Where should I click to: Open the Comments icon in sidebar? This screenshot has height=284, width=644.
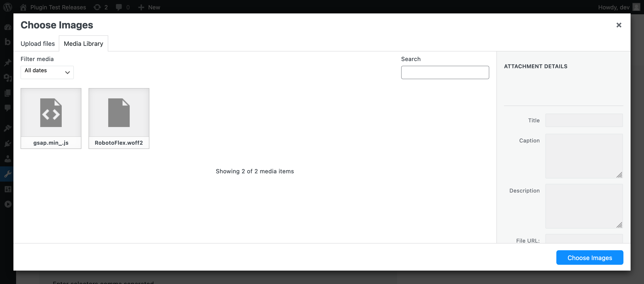click(8, 108)
